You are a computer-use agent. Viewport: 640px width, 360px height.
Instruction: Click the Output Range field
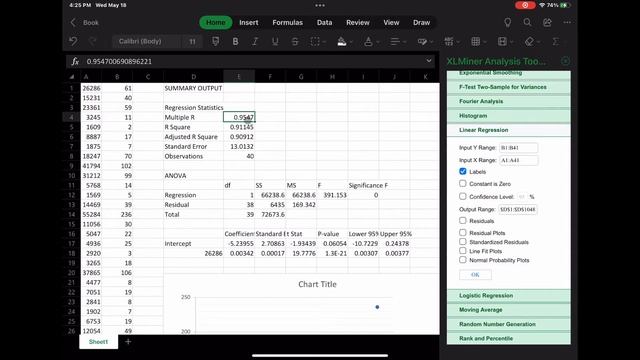pyautogui.click(x=518, y=209)
